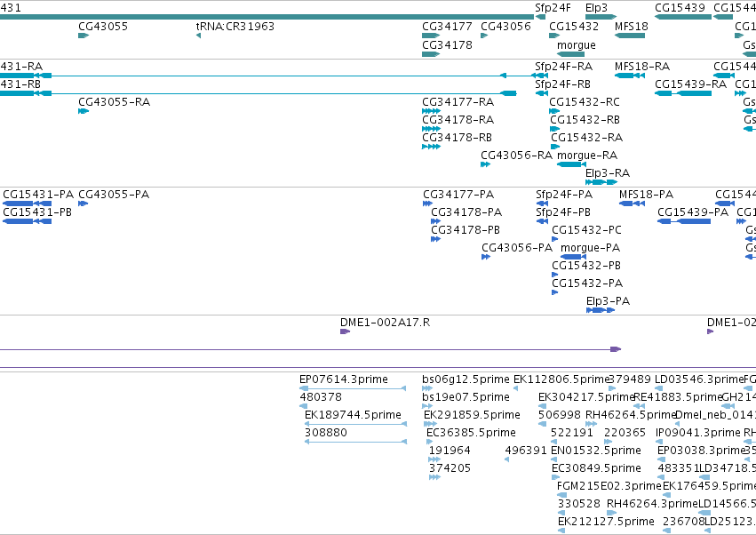756x535 pixels.
Task: Click transcript Sfp24F-RA
Action: [563, 67]
